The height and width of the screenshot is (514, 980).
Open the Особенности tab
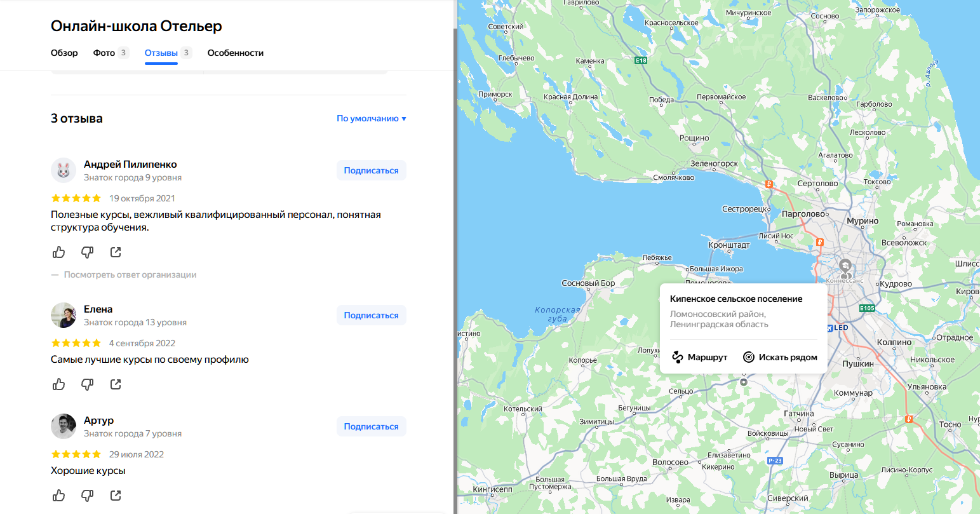coord(235,53)
